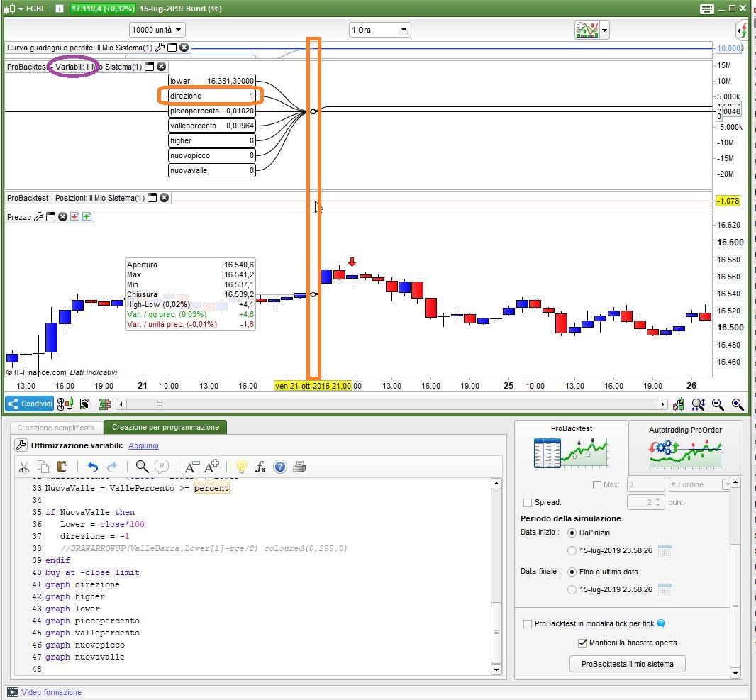The image size is (756, 700).
Task: Click ProBacktesta il mio sistema button
Action: 628,664
